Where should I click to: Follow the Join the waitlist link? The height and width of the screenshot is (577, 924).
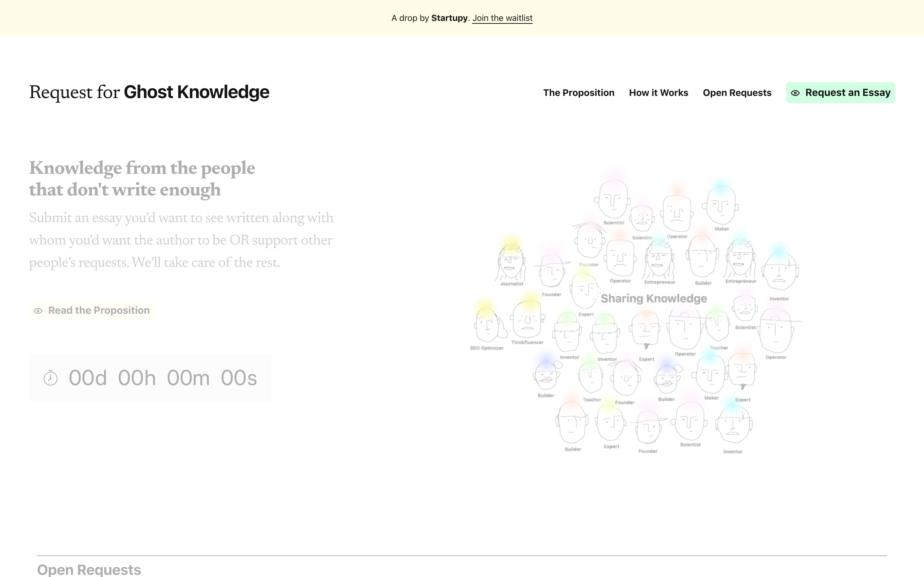[502, 18]
